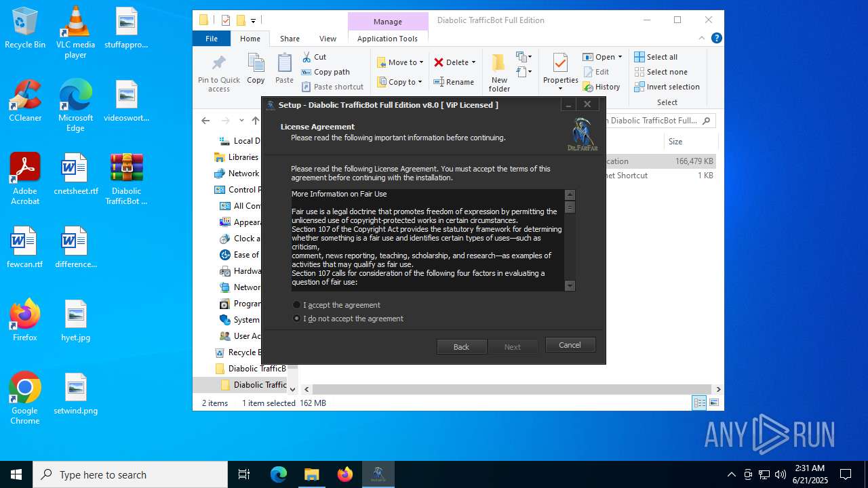
Task: Select 'I accept the agreement' radio button
Action: (296, 305)
